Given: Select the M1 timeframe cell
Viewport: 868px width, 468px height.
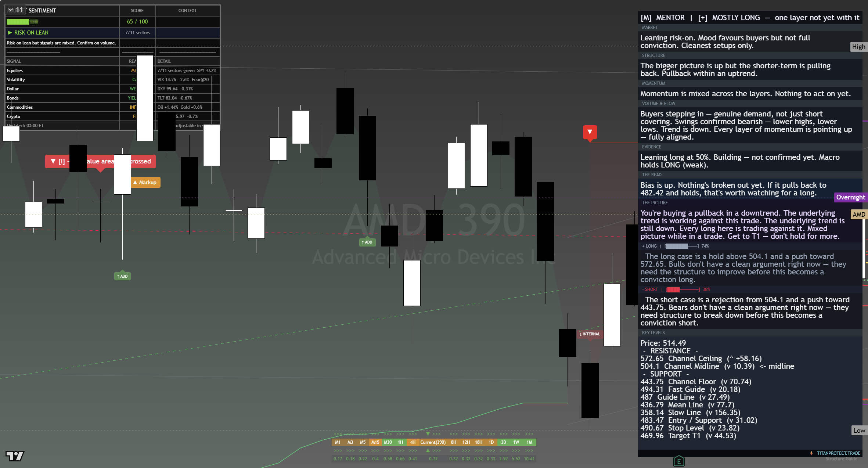Looking at the screenshot, I should [x=338, y=442].
